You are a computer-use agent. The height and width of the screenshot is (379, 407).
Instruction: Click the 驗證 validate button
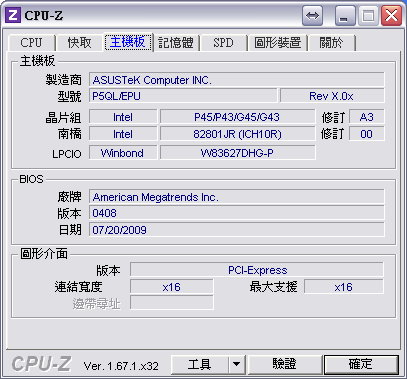coord(284,364)
